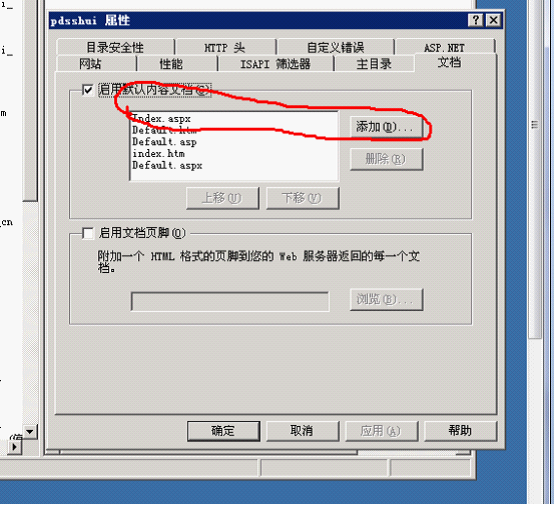Open the 网站 tab
Viewport: 554px width, 505px height.
[90, 64]
